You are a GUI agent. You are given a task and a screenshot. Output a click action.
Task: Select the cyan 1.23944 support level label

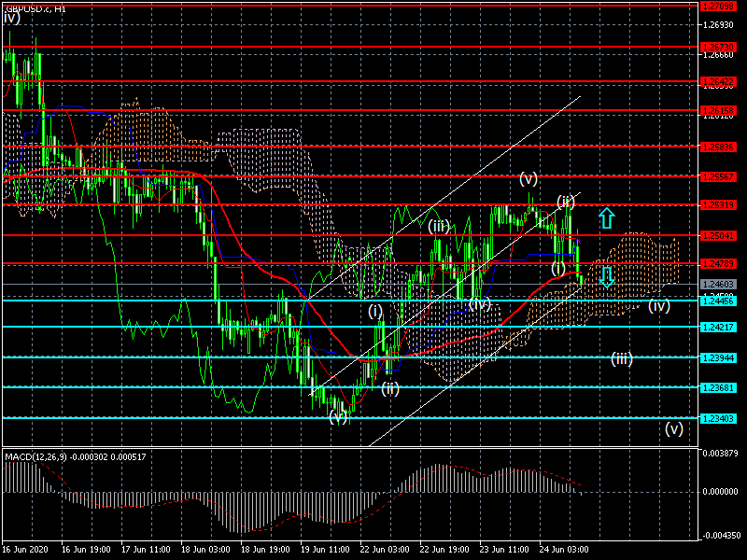tap(718, 357)
